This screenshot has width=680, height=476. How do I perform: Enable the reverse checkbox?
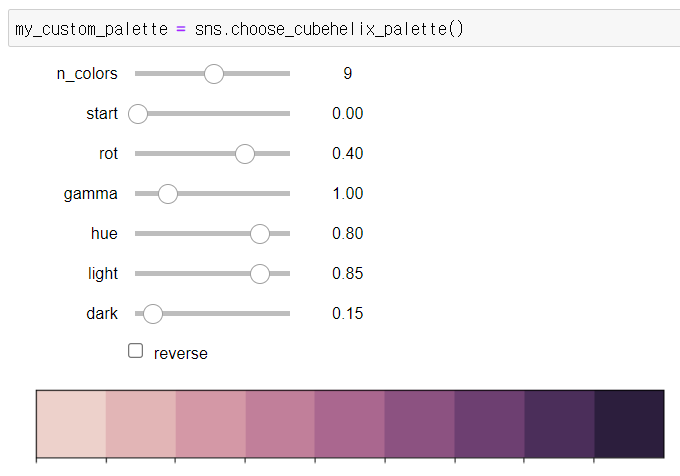tap(136, 351)
